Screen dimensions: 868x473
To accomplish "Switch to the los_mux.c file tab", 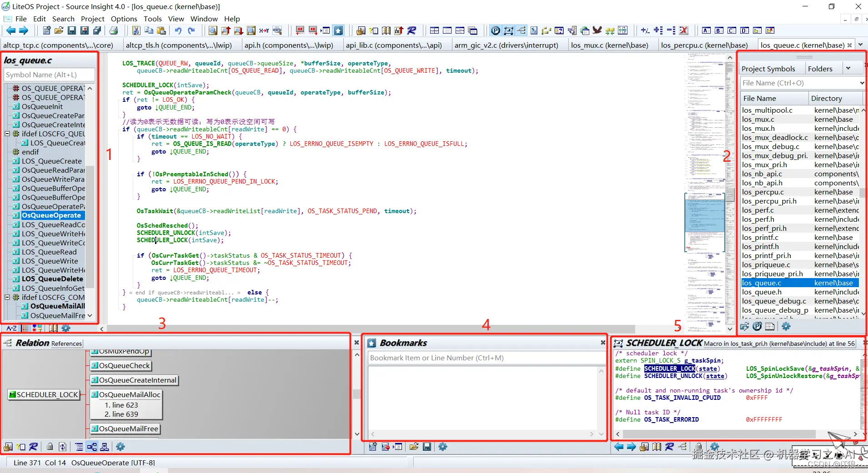I will point(609,45).
